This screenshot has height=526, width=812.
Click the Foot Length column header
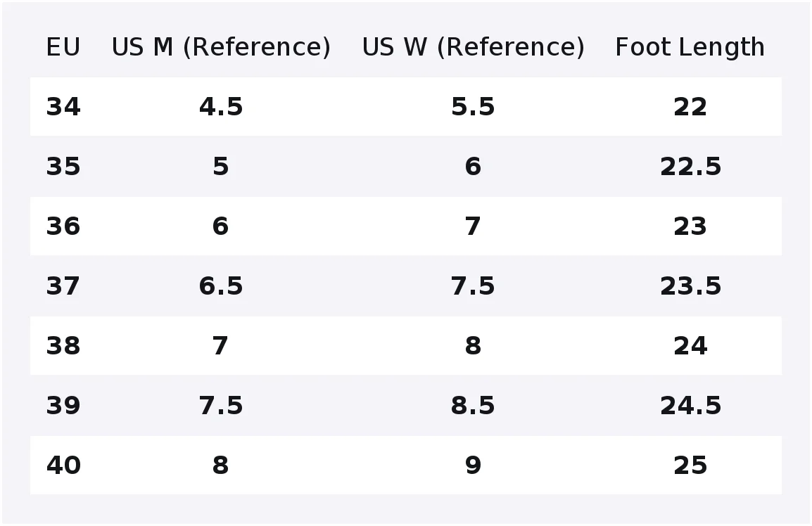pos(690,47)
